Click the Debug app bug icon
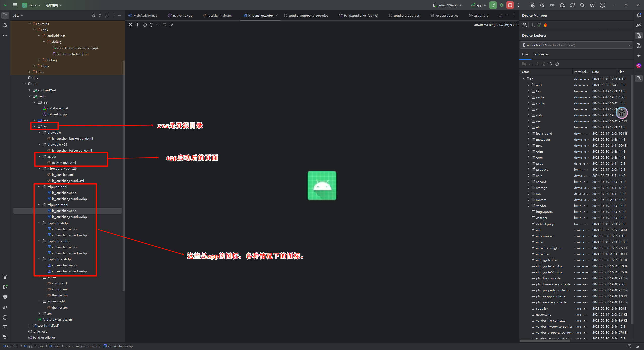The image size is (644, 350). pyautogui.click(x=502, y=5)
